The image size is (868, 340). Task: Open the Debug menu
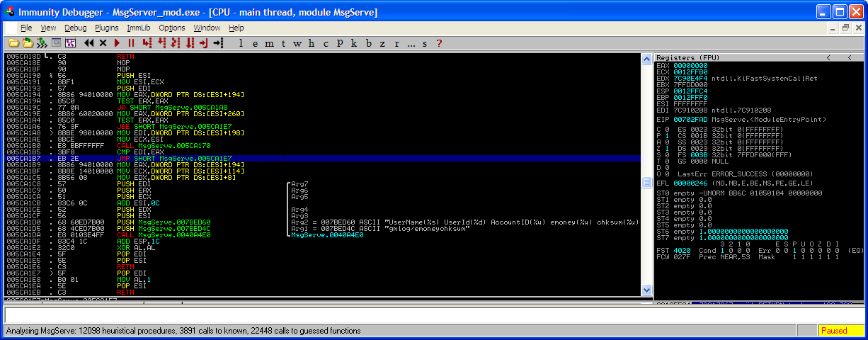75,28
